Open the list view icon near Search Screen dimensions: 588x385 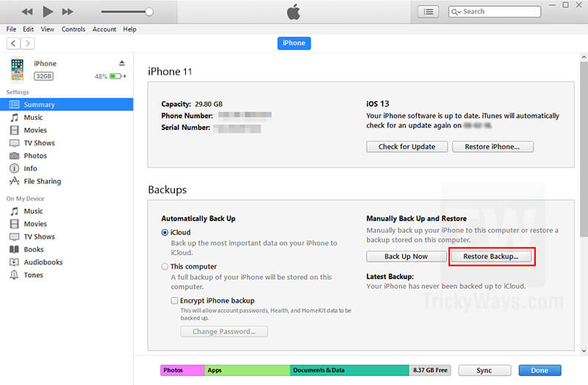coord(429,12)
